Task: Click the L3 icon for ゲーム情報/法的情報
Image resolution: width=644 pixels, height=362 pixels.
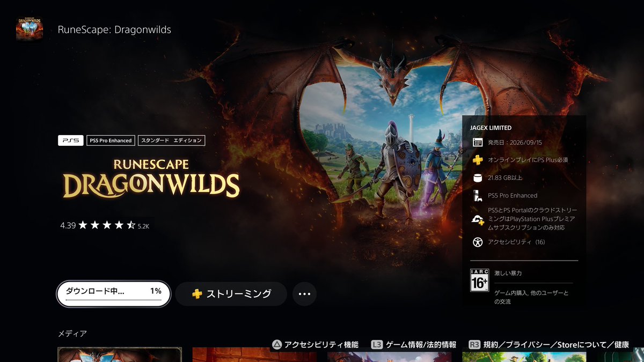Action: tap(377, 345)
